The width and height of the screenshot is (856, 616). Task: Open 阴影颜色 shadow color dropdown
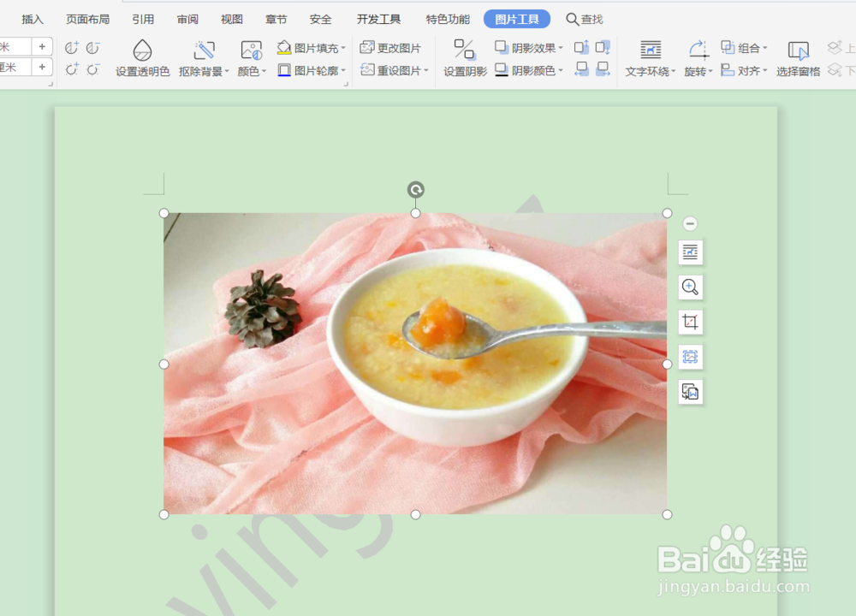coord(528,70)
